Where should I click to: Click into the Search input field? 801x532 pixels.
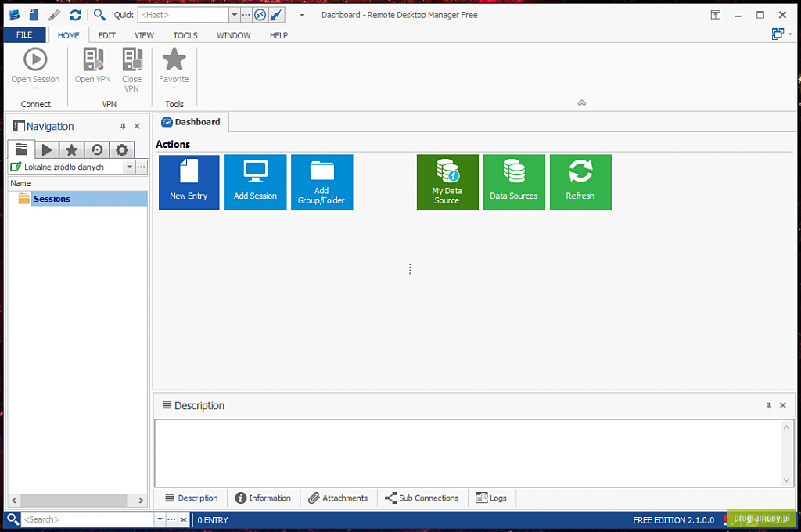pyautogui.click(x=88, y=519)
